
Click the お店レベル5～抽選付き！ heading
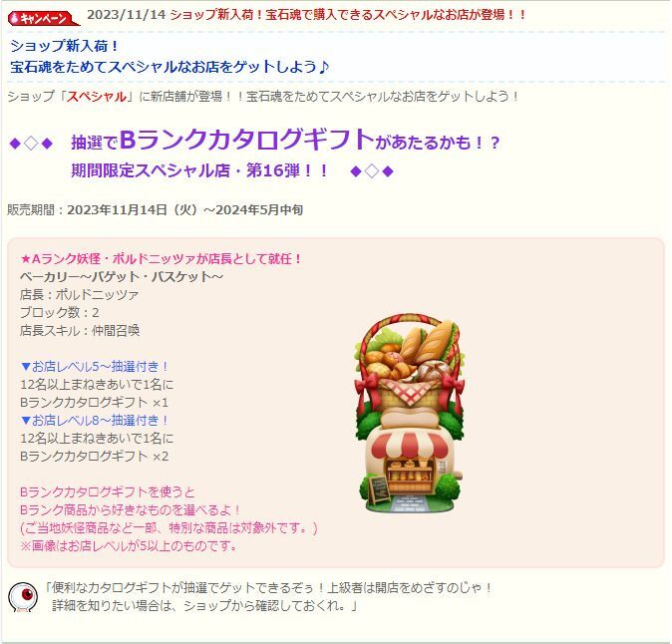coord(95,367)
